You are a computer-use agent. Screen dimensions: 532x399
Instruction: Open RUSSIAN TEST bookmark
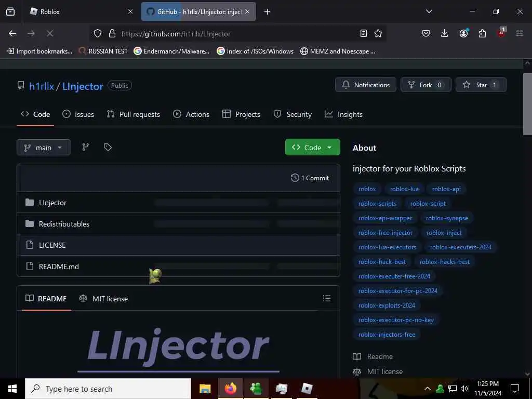point(103,51)
